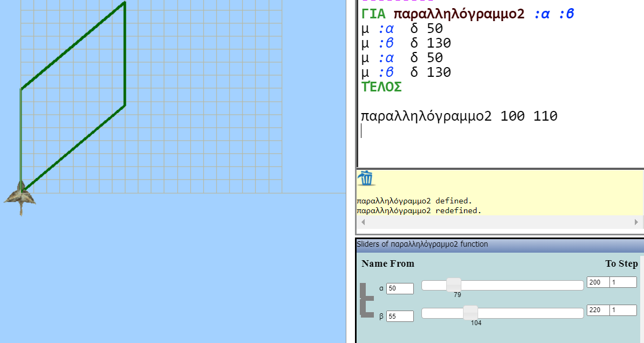This screenshot has height=343, width=644.
Task: Click the β To field showing 220
Action: [598, 311]
